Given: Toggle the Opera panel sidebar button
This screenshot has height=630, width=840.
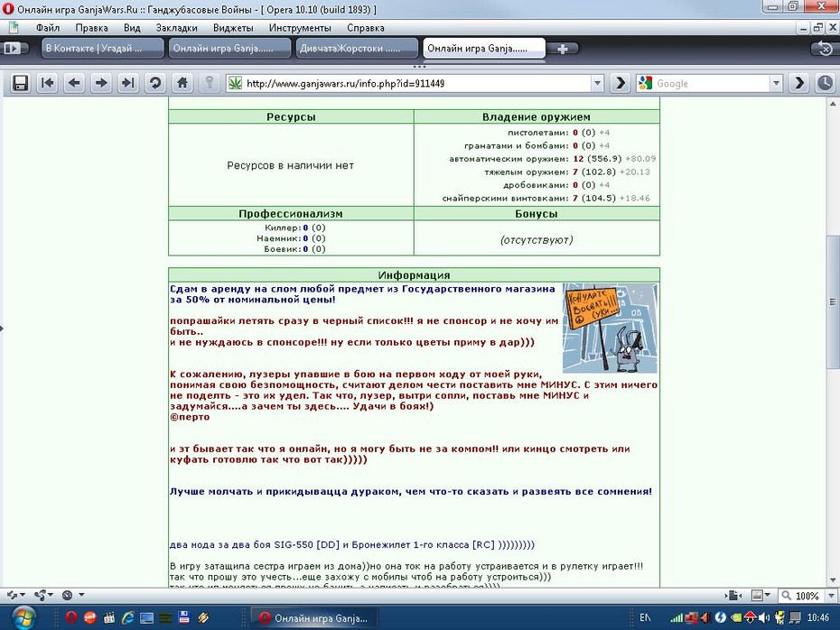Looking at the screenshot, I should click(x=13, y=49).
